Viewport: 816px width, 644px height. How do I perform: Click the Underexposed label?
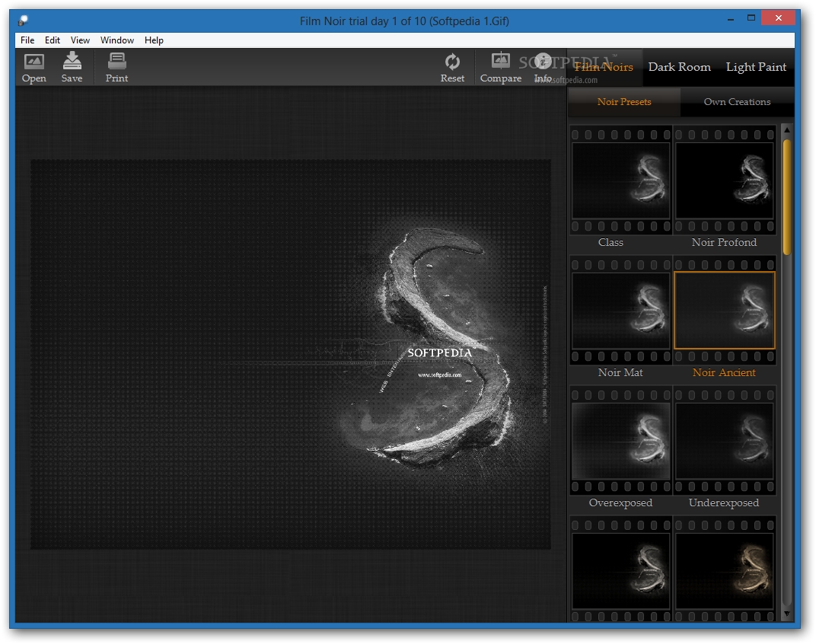click(x=724, y=503)
